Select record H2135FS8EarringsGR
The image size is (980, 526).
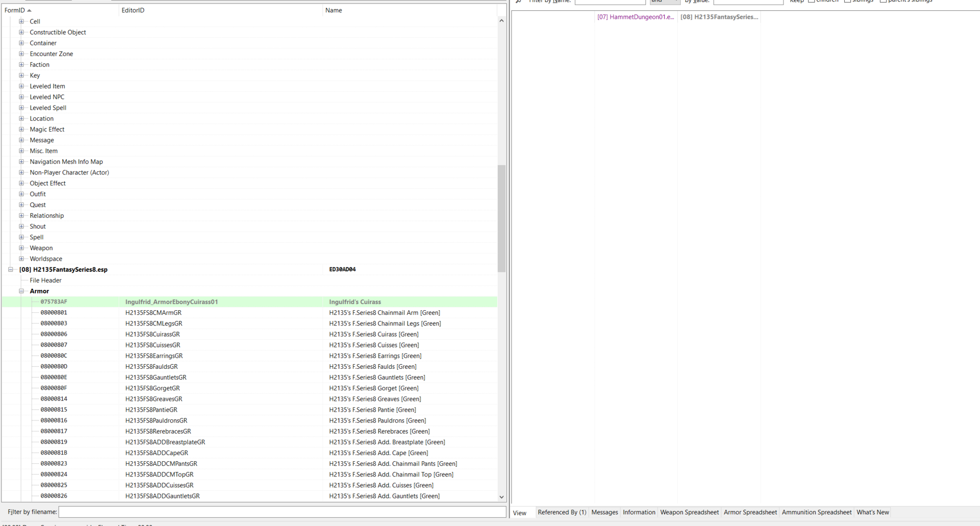pos(250,356)
